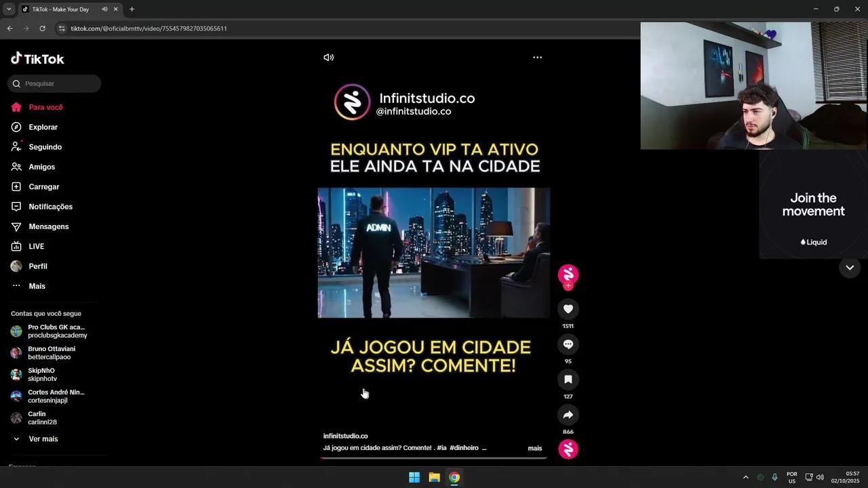Go to next video with down chevron
The image size is (868, 488).
pyautogui.click(x=849, y=268)
